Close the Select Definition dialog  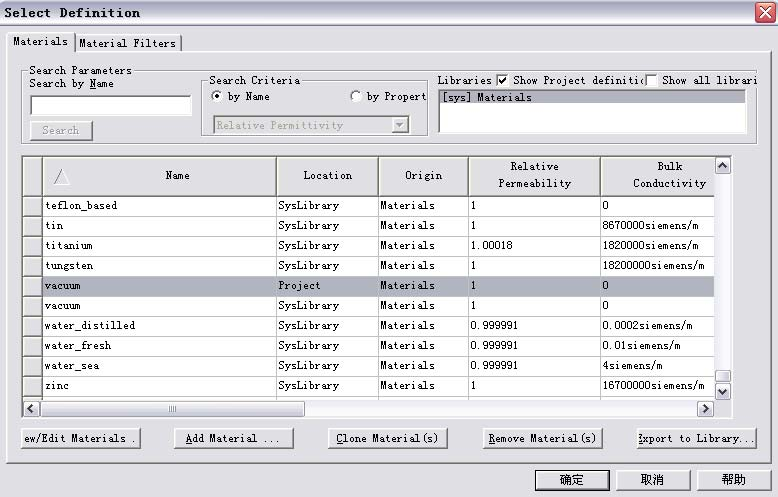pos(763,12)
